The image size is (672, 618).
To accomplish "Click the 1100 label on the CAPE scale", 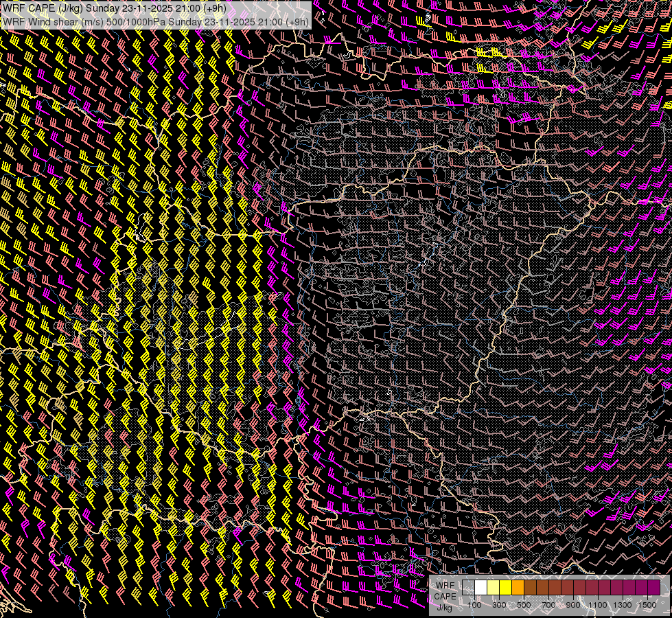I will pos(598,604).
